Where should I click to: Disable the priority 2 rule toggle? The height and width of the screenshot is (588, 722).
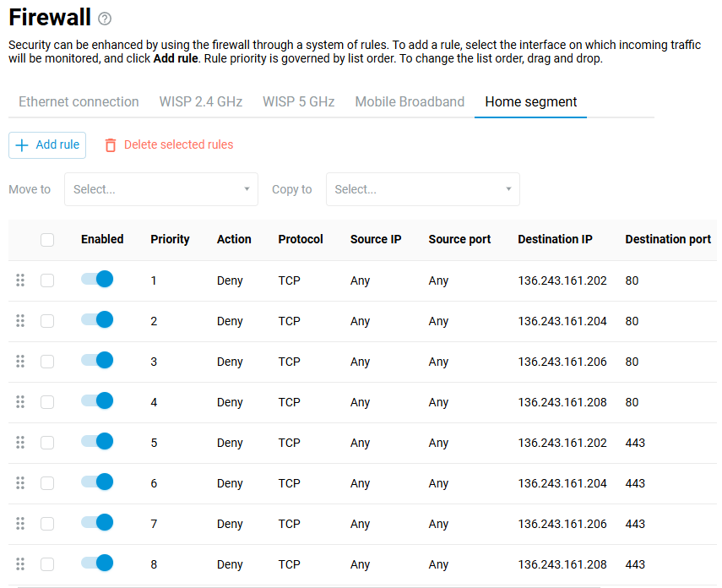[x=97, y=320]
